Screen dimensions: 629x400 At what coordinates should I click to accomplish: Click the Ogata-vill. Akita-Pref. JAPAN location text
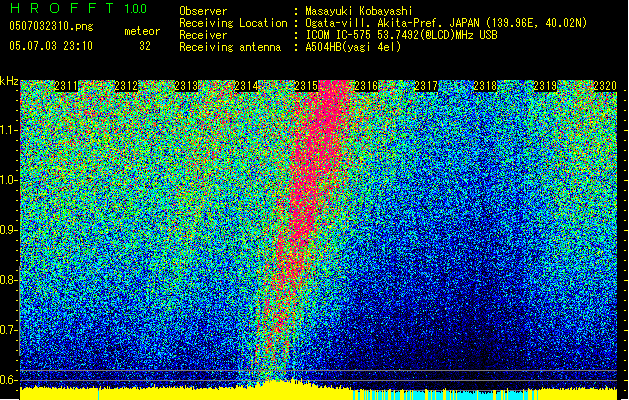tap(446, 23)
